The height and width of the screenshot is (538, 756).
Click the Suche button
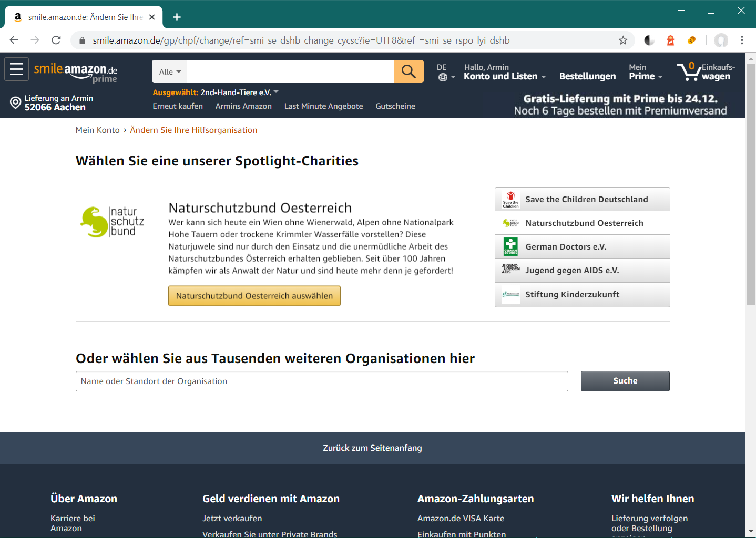[625, 381]
